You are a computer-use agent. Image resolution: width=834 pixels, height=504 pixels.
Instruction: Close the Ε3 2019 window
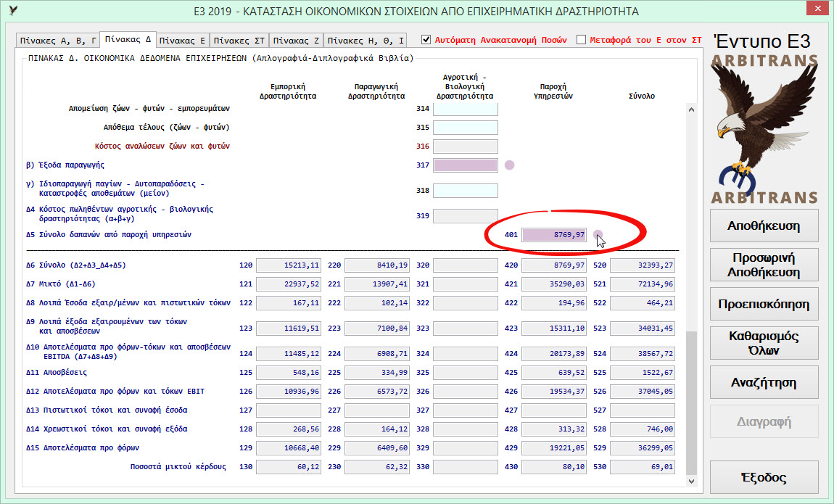(x=817, y=9)
